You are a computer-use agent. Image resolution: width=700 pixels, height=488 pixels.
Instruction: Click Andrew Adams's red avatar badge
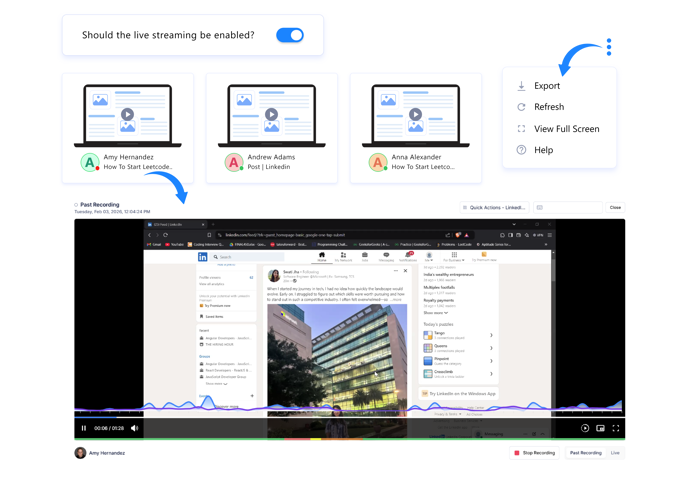(233, 163)
